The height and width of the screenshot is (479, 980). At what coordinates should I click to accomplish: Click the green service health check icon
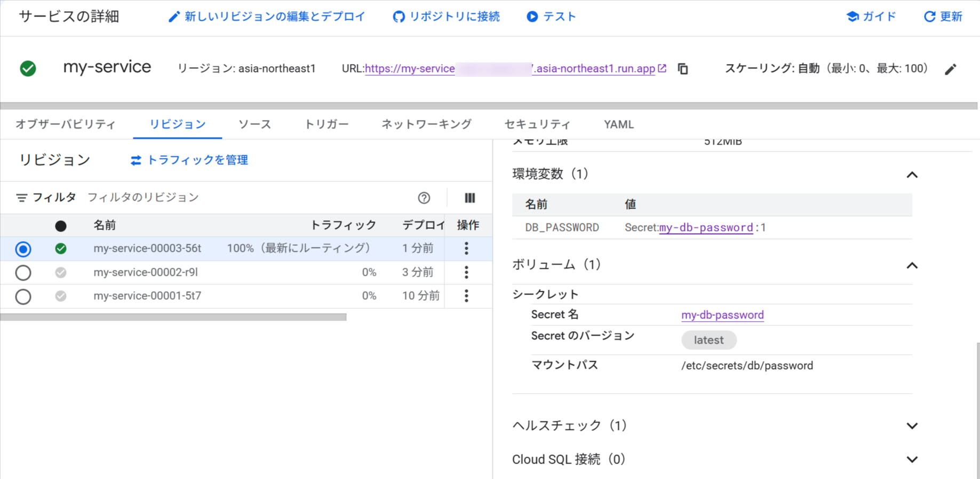(28, 69)
